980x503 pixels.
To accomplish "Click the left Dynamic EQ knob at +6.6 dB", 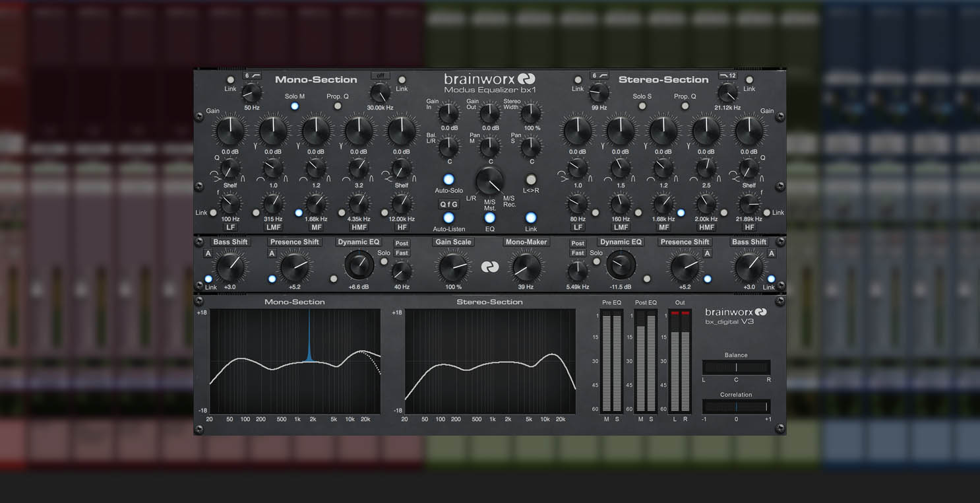I will [359, 266].
